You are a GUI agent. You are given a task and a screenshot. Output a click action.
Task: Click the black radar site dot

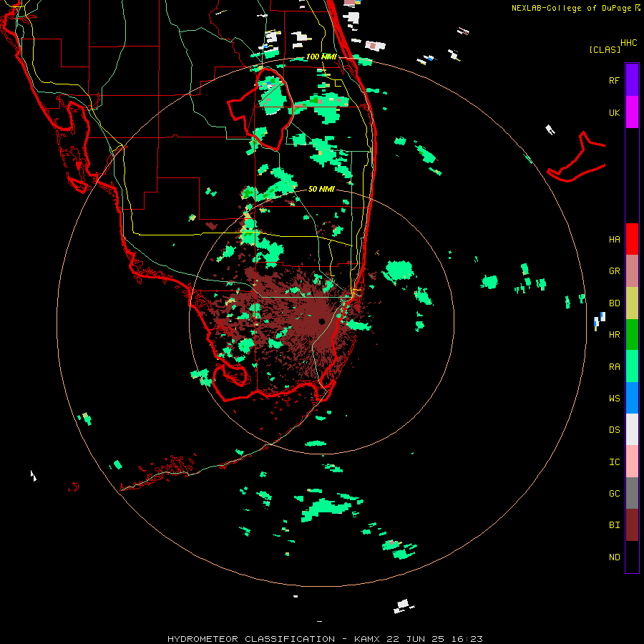point(321,321)
